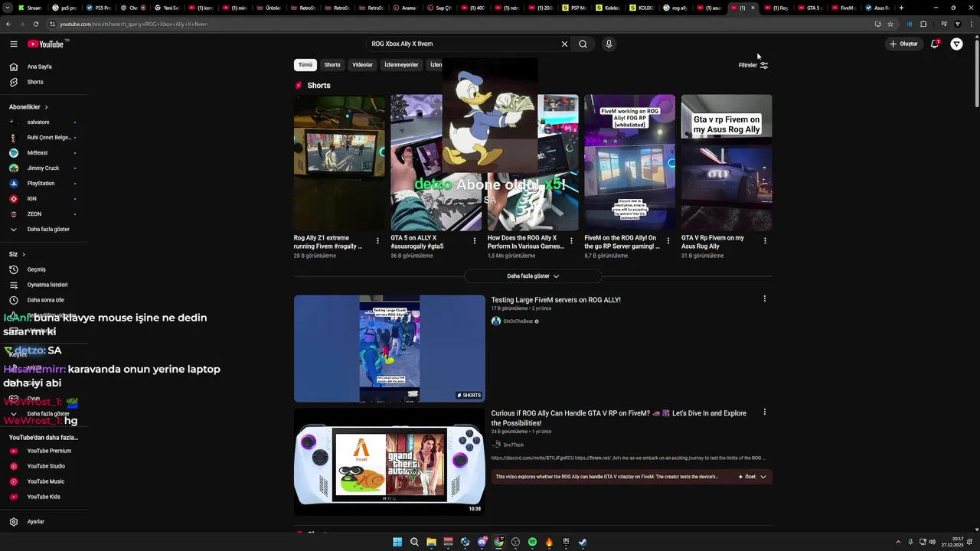Open options for Rog Ally Z1 extreme short
Image resolution: width=980 pixels, height=551 pixels.
tap(377, 241)
